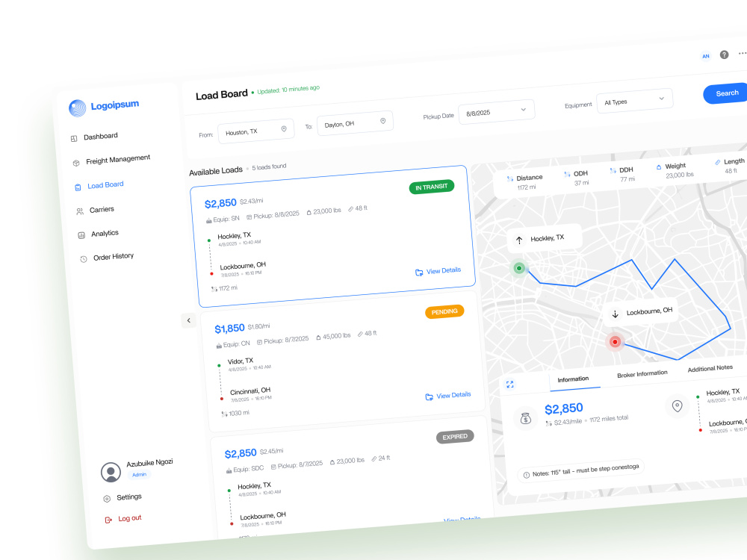Click the Dashboard sidebar icon
The image size is (747, 560).
pyautogui.click(x=74, y=139)
